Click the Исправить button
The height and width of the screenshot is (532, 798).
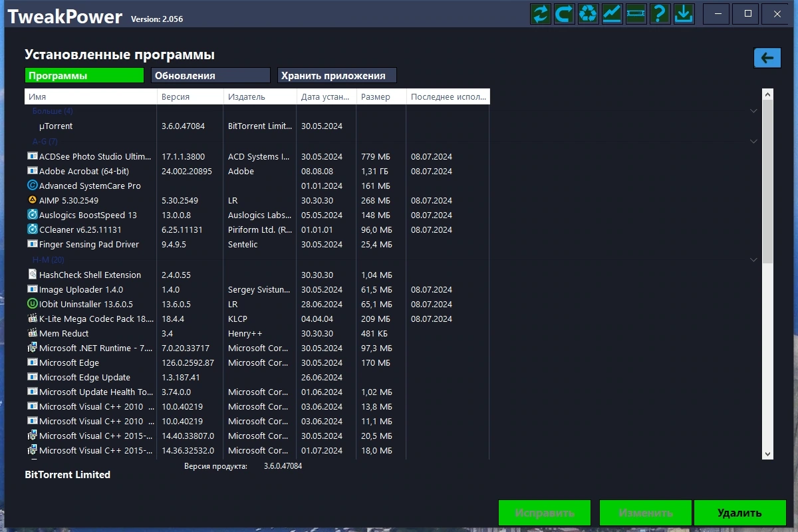[x=545, y=513]
